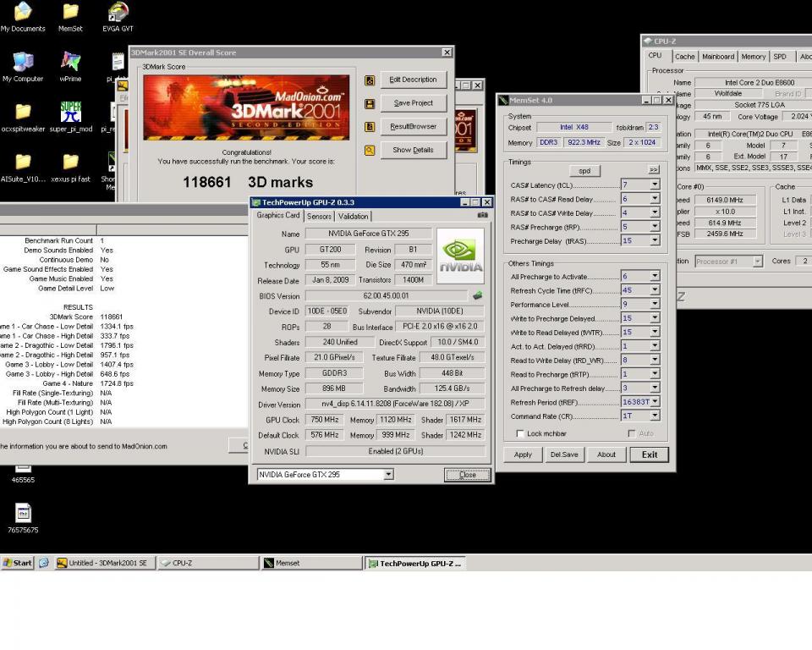Click the GPU-Z title bar icon
Viewport: 812px width, 650px height.
[255, 202]
